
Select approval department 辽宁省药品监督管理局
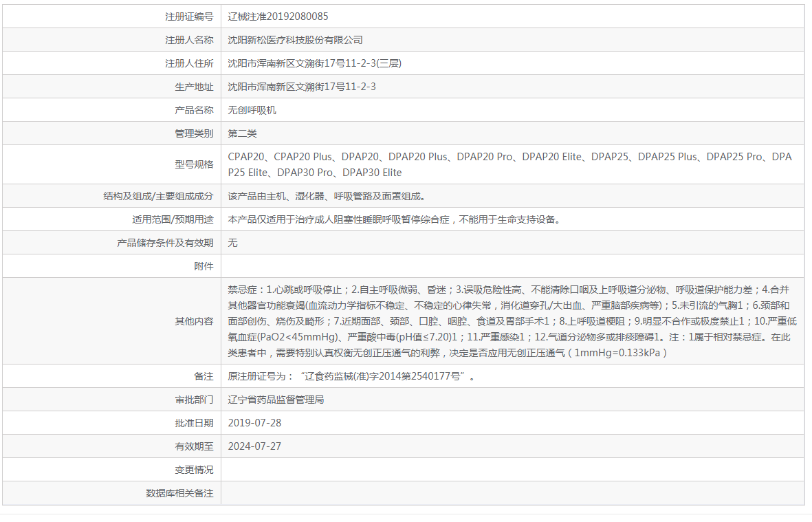click(279, 399)
